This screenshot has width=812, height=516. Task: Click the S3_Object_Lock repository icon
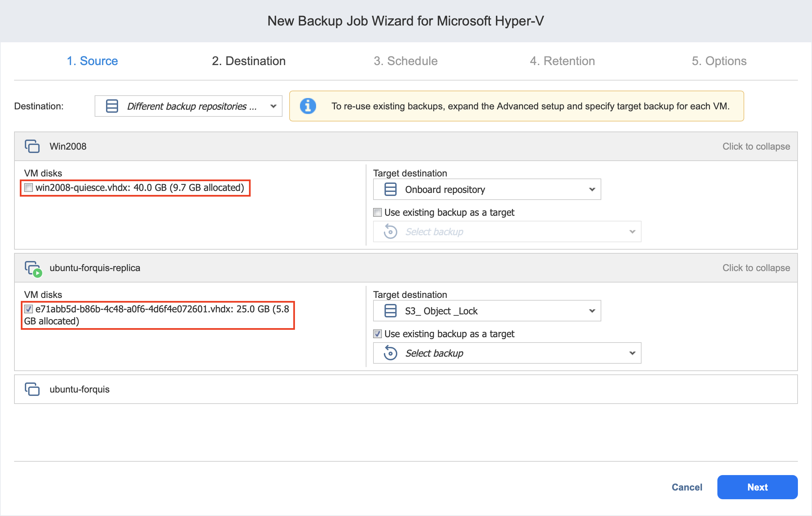pos(391,311)
